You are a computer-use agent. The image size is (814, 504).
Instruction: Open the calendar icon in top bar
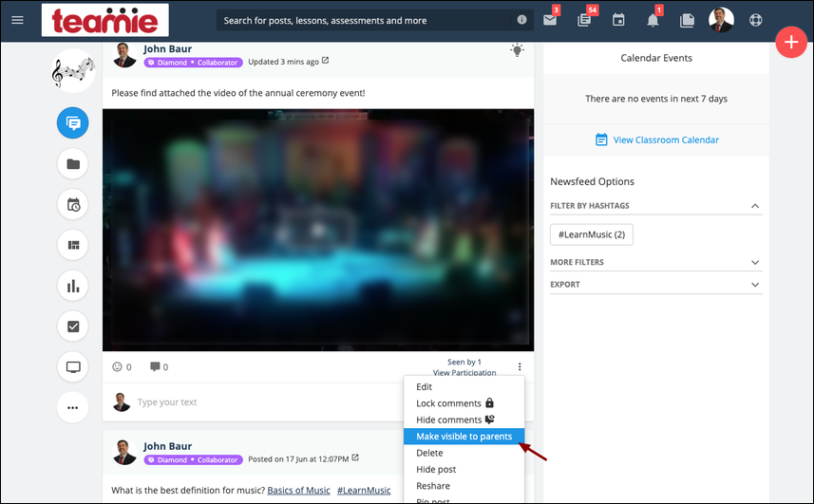pos(618,20)
